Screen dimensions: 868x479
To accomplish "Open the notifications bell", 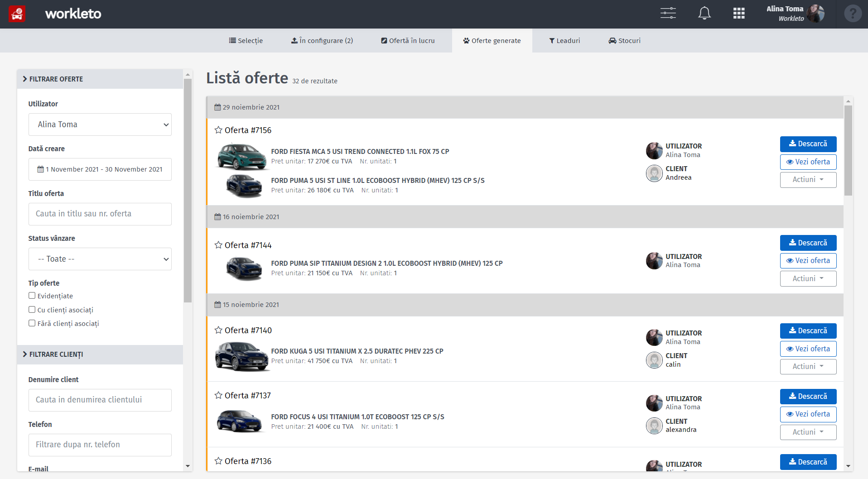I will click(x=704, y=13).
